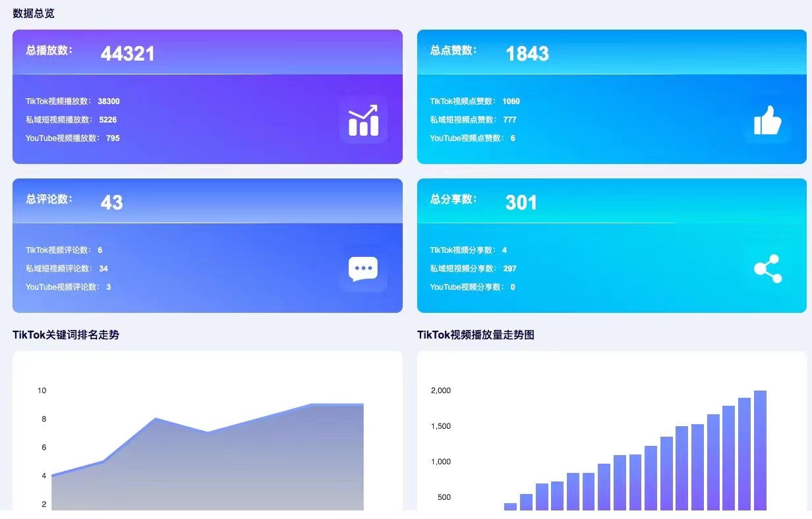Click the 8 axis label on ranking chart
Screen dimensions: 812x519
(43, 419)
